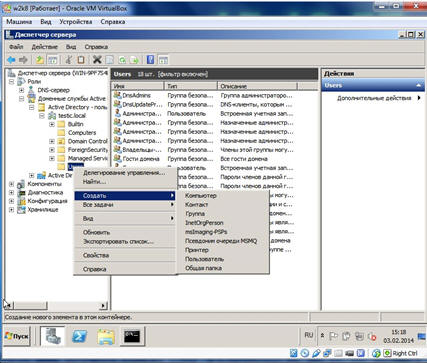Image resolution: width=427 pixels, height=363 pixels.
Task: Launch PowerShell from the taskbar
Action: click(80, 336)
